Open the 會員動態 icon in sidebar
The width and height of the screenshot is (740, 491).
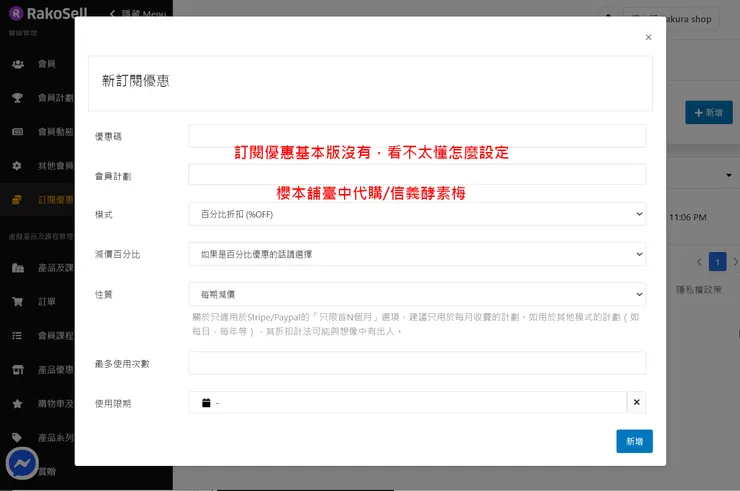(x=17, y=132)
